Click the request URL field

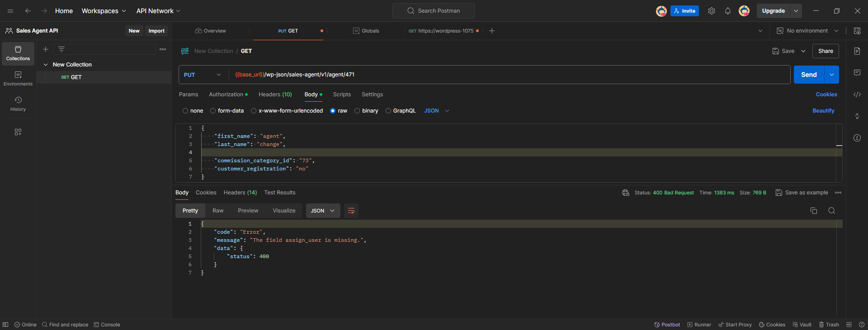click(509, 75)
